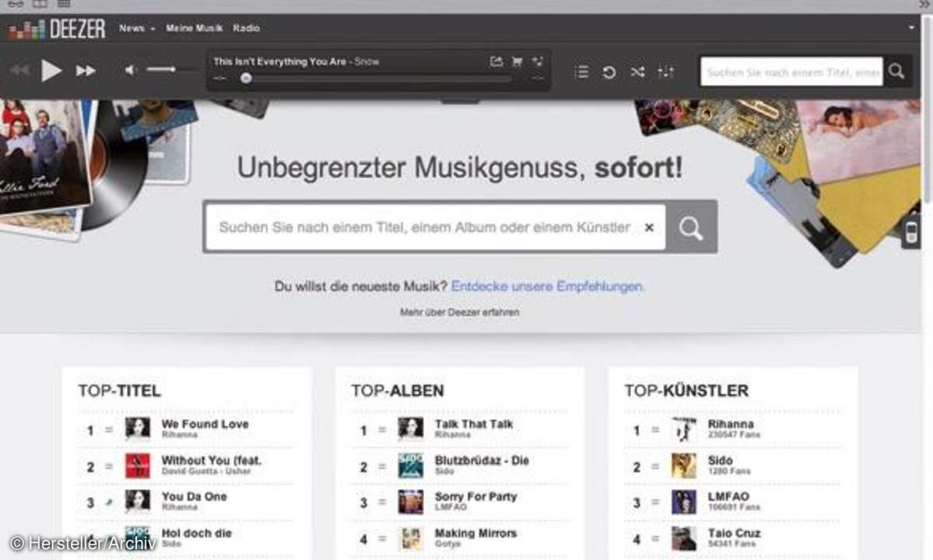The width and height of the screenshot is (933, 560).
Task: Click the top bar search magnifier
Action: coord(896,72)
